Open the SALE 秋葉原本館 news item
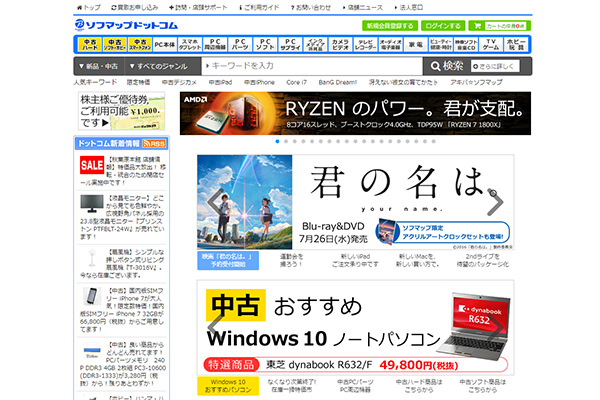The height and width of the screenshot is (400, 600). tap(122, 171)
